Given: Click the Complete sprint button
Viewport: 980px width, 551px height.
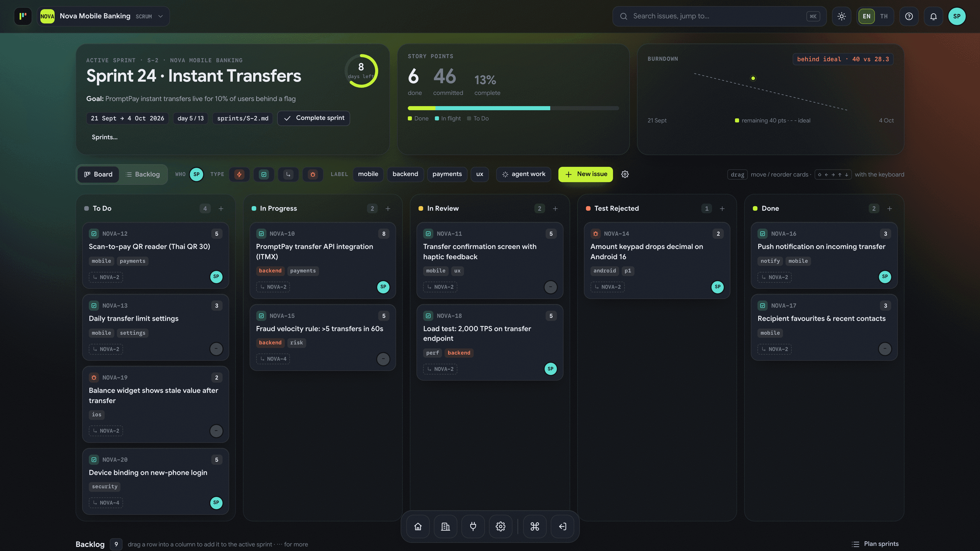Looking at the screenshot, I should point(313,118).
